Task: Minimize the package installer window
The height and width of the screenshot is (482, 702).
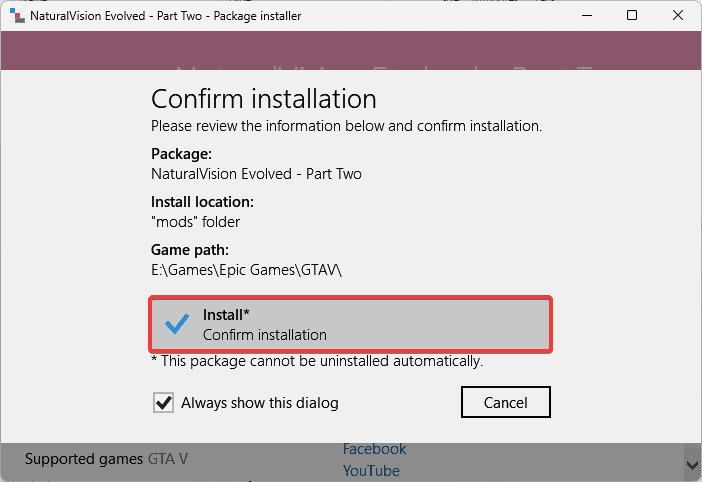Action: pyautogui.click(x=585, y=16)
